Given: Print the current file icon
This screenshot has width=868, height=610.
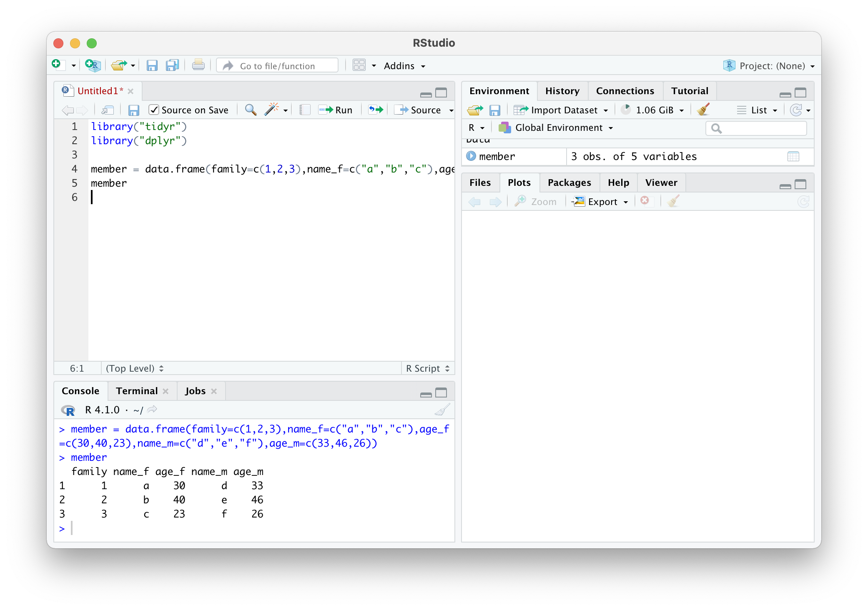Looking at the screenshot, I should 198,65.
